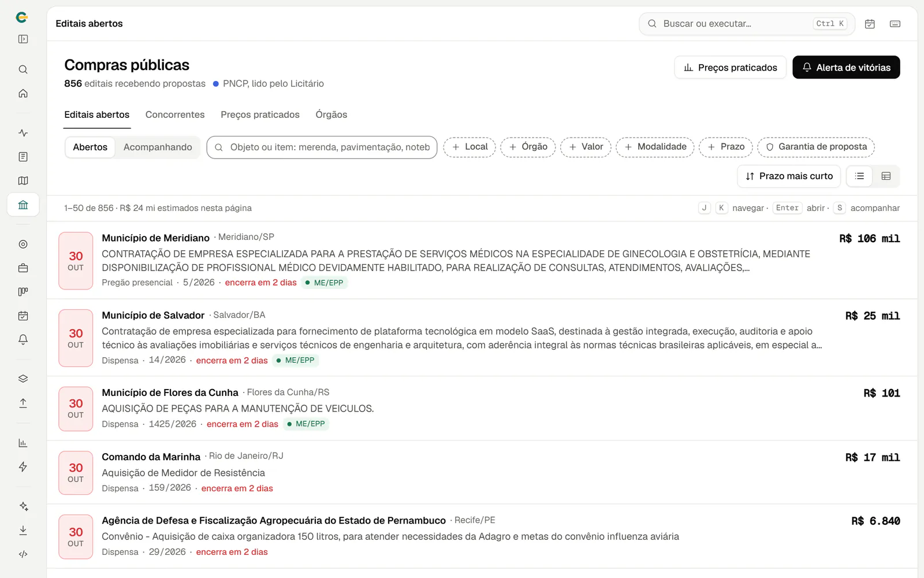The image size is (924, 578).
Task: Open the search icon in the sidebar
Action: [x=23, y=69]
